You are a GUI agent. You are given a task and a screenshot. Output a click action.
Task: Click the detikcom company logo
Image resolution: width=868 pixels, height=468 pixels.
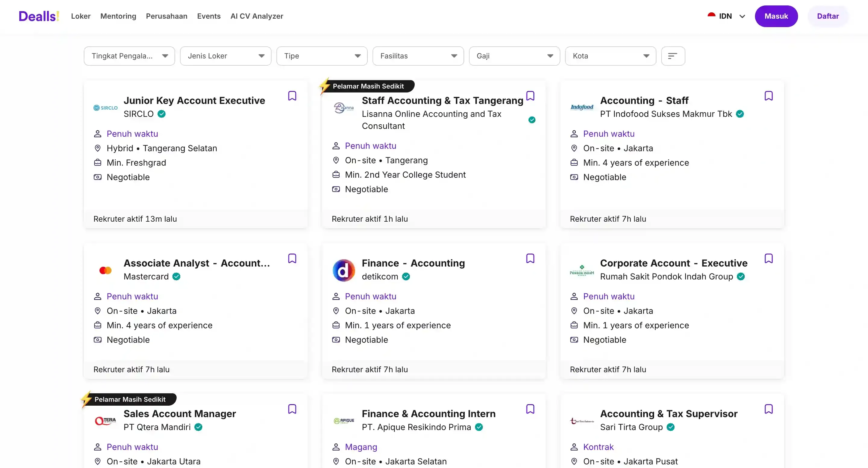[344, 270]
